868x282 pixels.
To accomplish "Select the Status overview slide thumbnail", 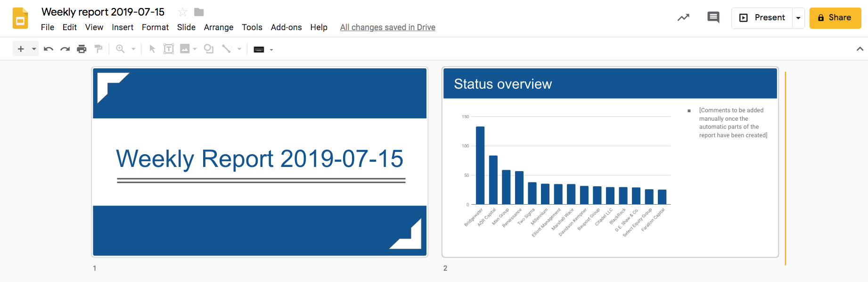I will click(x=610, y=162).
